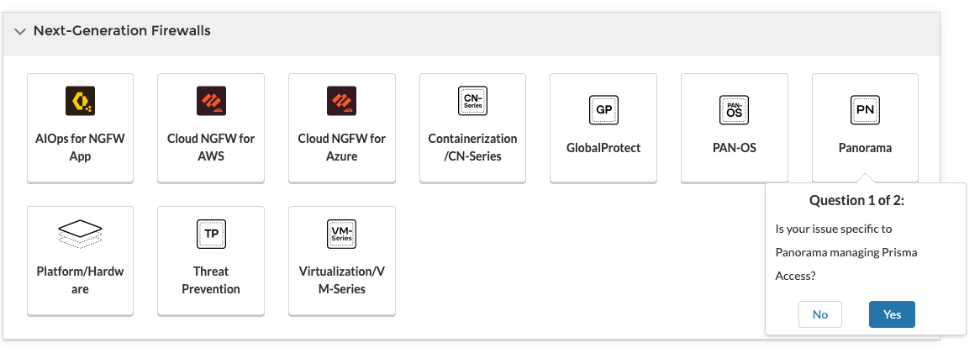Click the GlobalProtect label text
The image size is (980, 348).
click(x=603, y=148)
